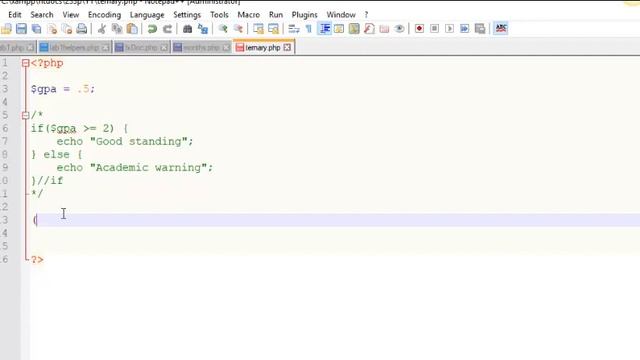Click the 'if($gpa >= 2) {' line

80,129
